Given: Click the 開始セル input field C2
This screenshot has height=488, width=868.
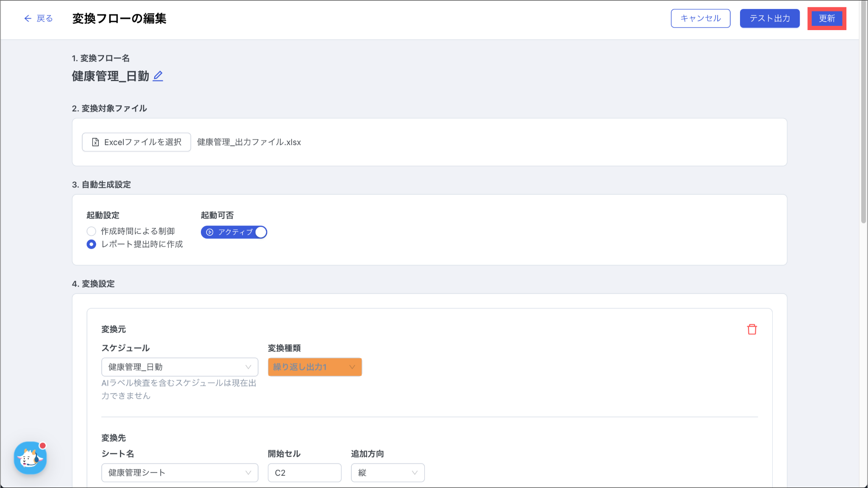Looking at the screenshot, I should point(304,473).
